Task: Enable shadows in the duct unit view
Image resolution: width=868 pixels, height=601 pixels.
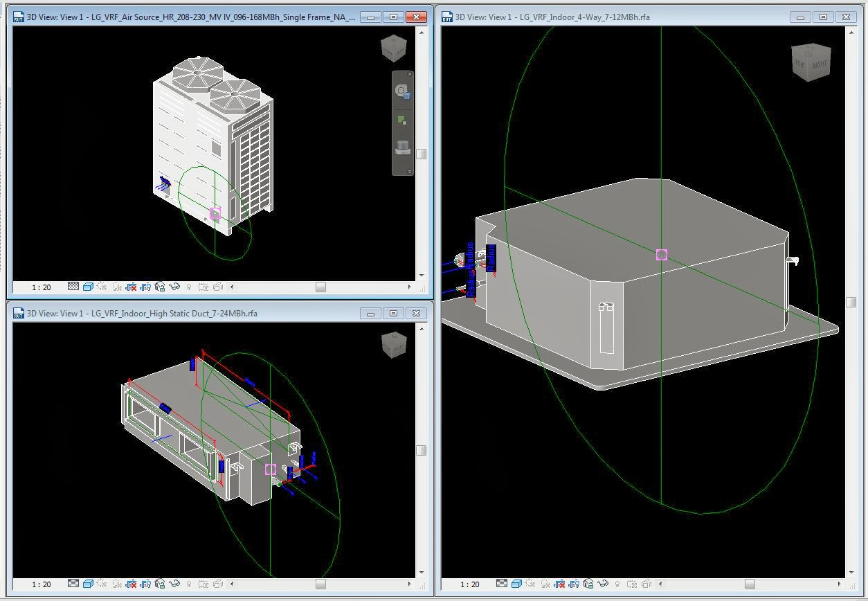Action: (x=116, y=584)
